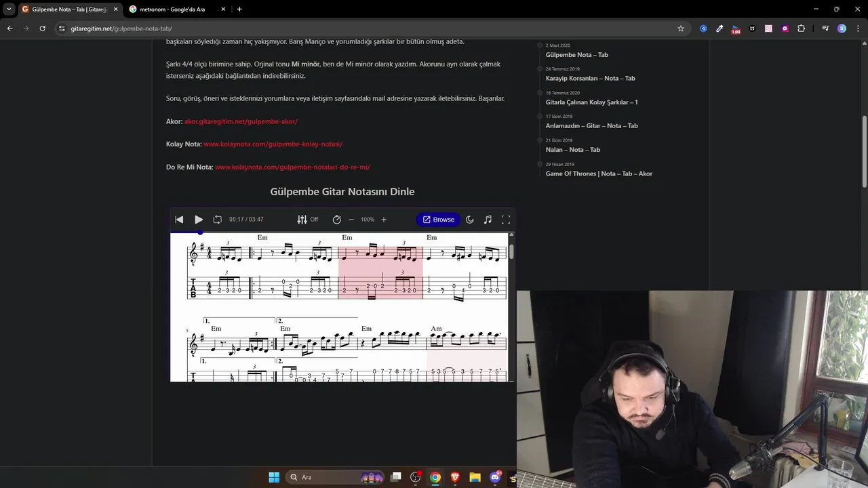Open a new browser tab
Viewport: 868px width, 488px height.
239,9
